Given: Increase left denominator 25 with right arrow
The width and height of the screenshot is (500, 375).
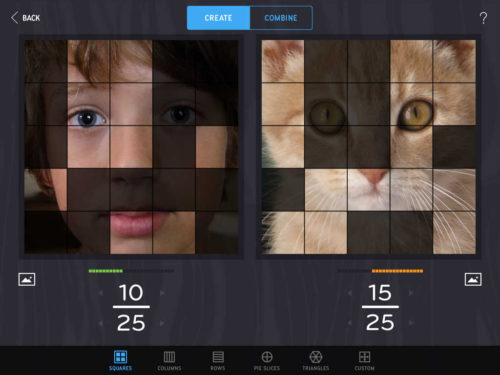Looking at the screenshot, I should pos(162,323).
